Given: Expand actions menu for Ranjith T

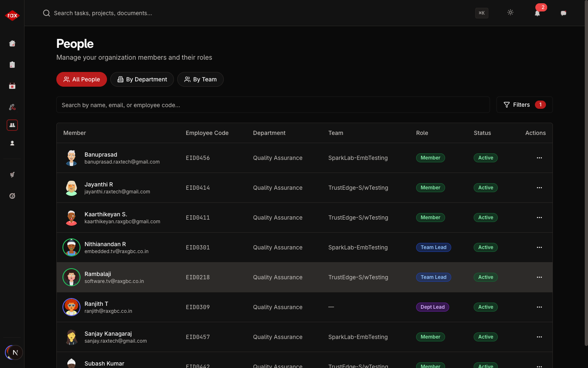Looking at the screenshot, I should pyautogui.click(x=539, y=307).
